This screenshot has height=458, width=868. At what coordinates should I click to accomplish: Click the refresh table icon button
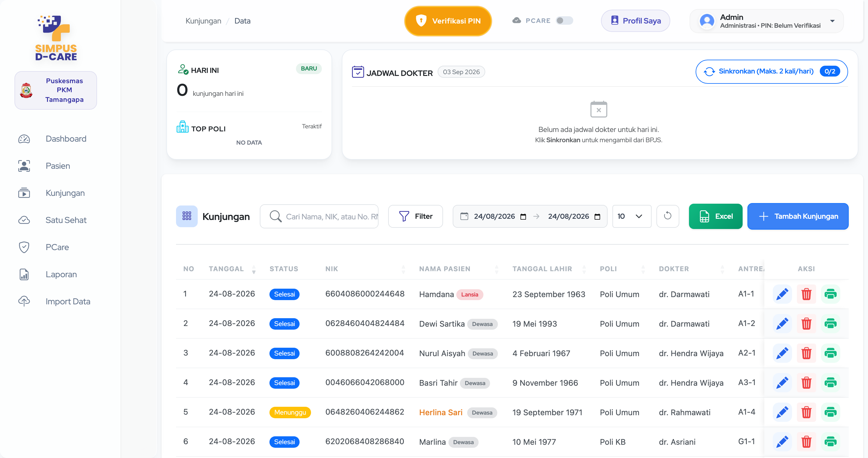[668, 216]
